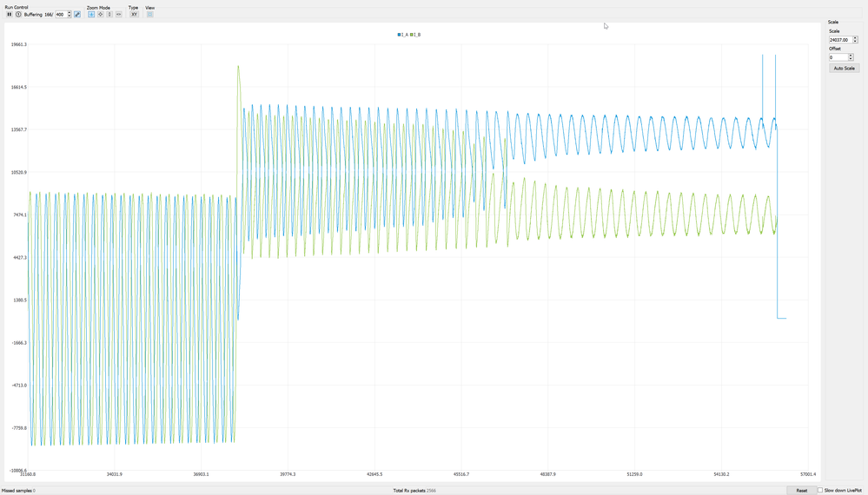Image resolution: width=868 pixels, height=495 pixels.
Task: Click the y-axis label 1380.5
Action: point(20,300)
